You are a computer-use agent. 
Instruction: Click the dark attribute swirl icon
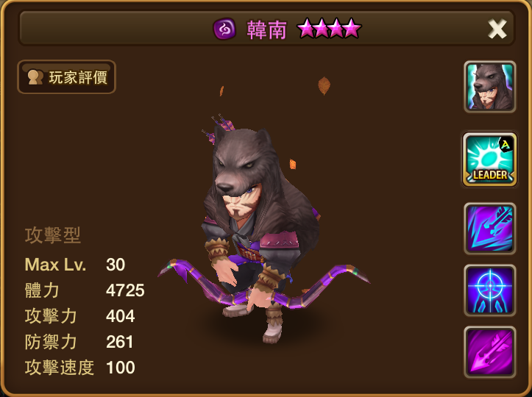point(224,29)
